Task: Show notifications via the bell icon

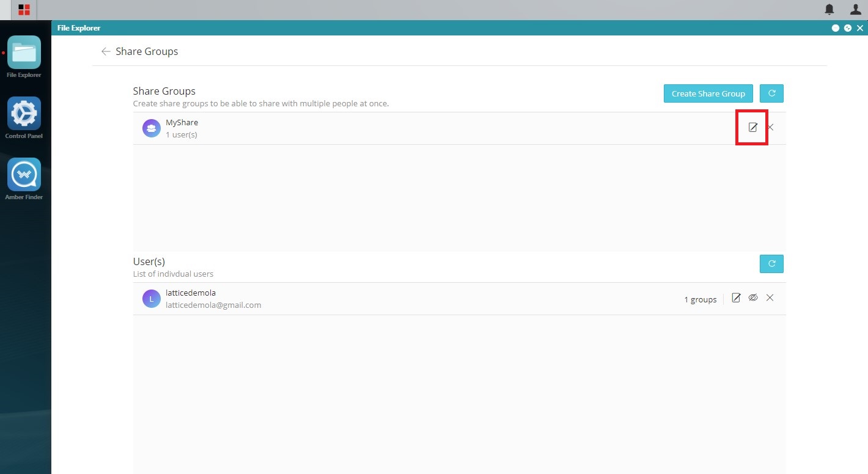Action: (x=829, y=9)
